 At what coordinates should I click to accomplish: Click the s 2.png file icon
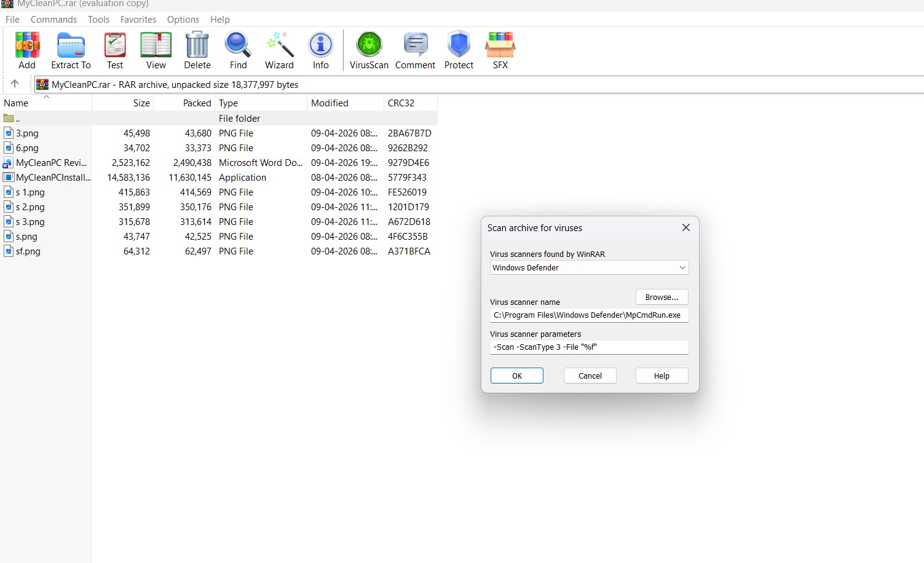[x=9, y=207]
